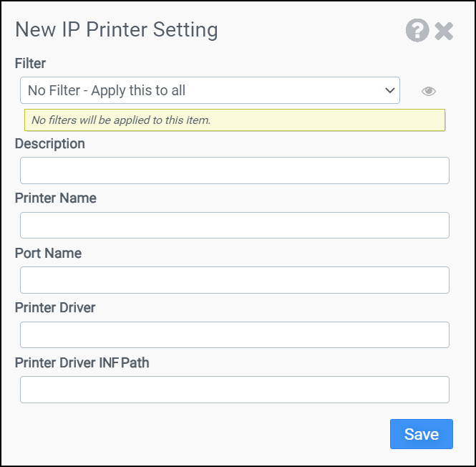
Task: Close the New IP Printer Setting dialog
Action: coord(445,31)
